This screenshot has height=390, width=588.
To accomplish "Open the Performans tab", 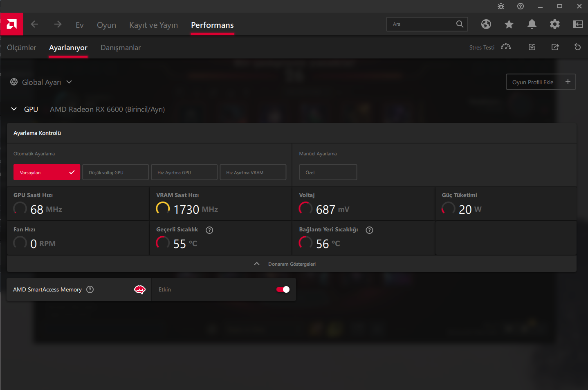I will pos(212,25).
